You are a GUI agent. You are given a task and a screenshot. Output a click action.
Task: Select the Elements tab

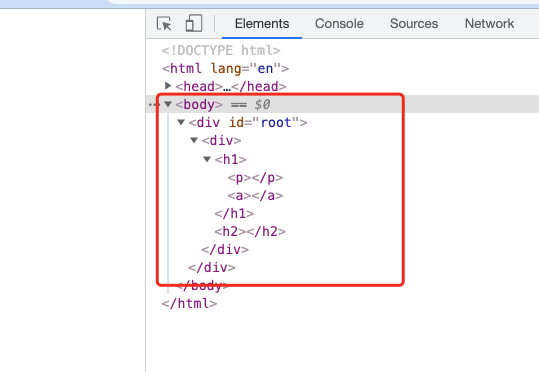(262, 24)
